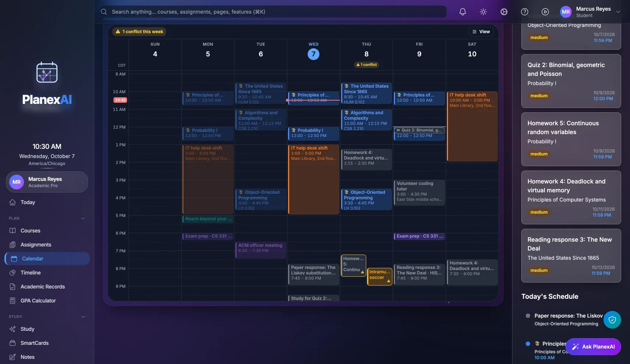The image size is (630, 364).
Task: Expand the Marcus Reyes account menu chevron
Action: 618,12
